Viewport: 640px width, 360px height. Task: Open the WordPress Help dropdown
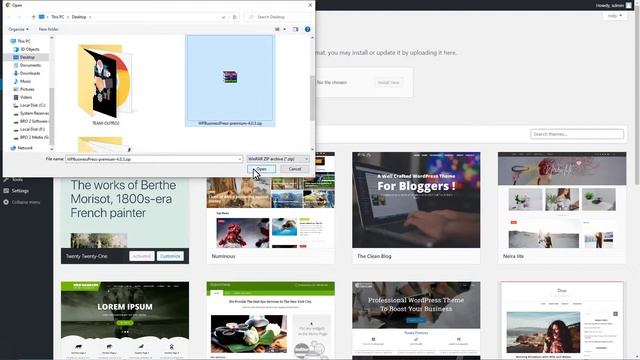[x=615, y=16]
